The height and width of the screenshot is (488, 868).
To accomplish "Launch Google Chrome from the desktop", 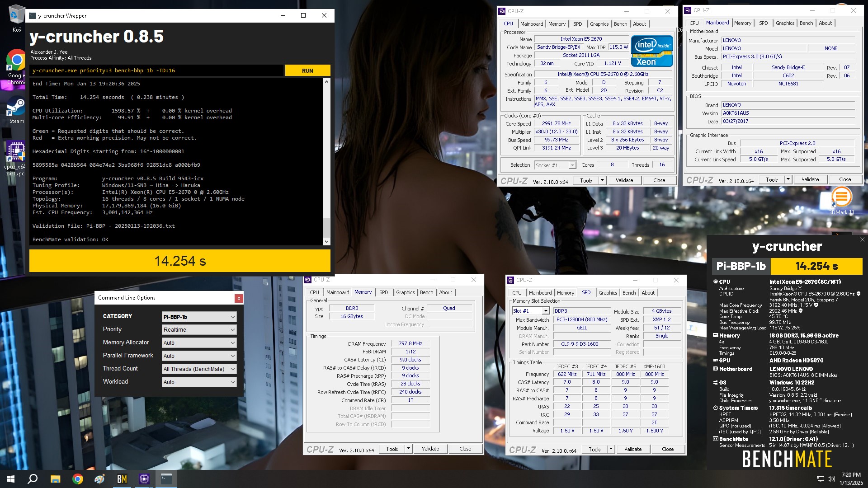I will point(17,66).
